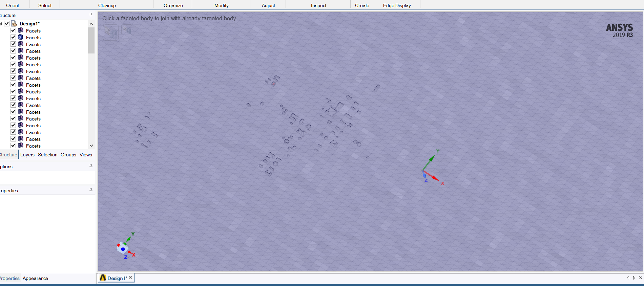This screenshot has width=644, height=286.
Task: Collapse the Design1* tree node
Action: (x=1, y=24)
